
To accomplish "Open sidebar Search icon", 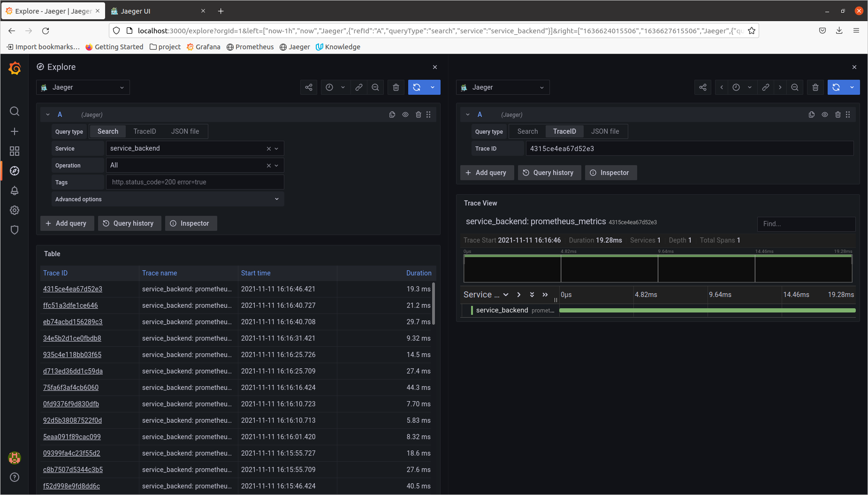I will (15, 111).
